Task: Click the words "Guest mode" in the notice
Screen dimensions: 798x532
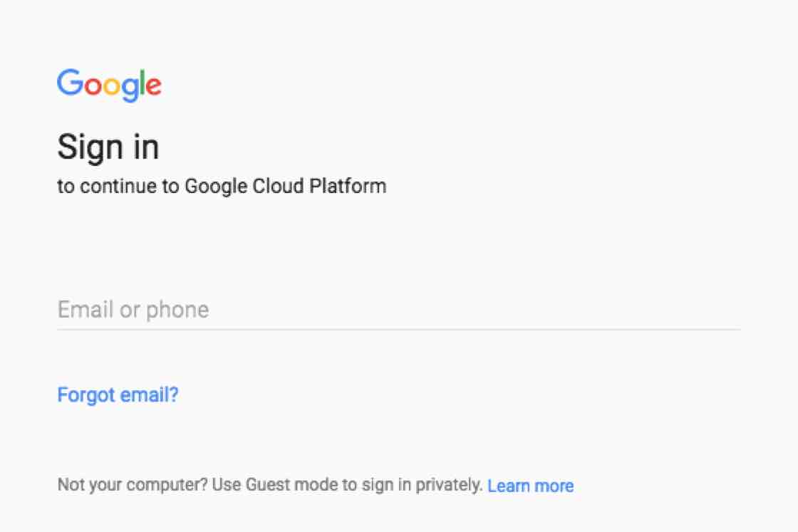Action: [x=278, y=486]
